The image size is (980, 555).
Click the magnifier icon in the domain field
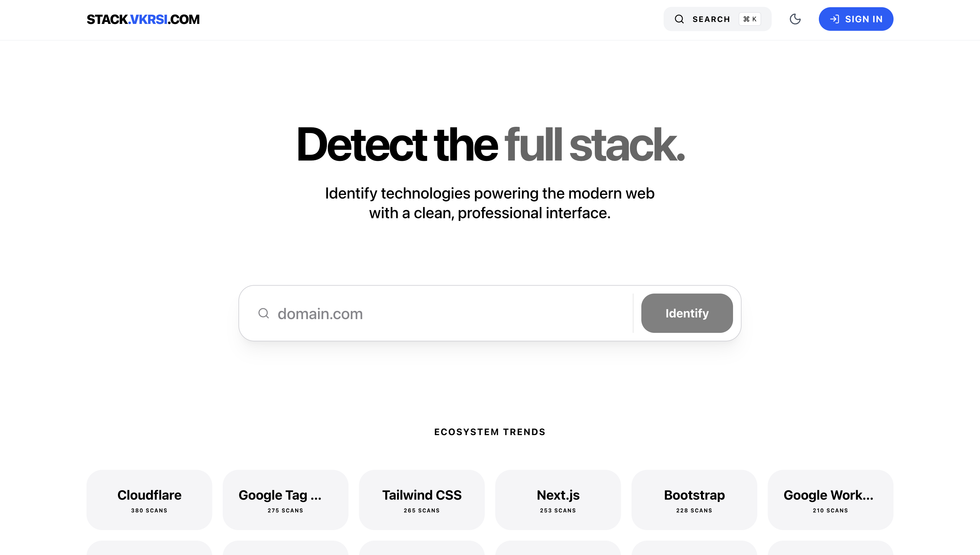[263, 313]
